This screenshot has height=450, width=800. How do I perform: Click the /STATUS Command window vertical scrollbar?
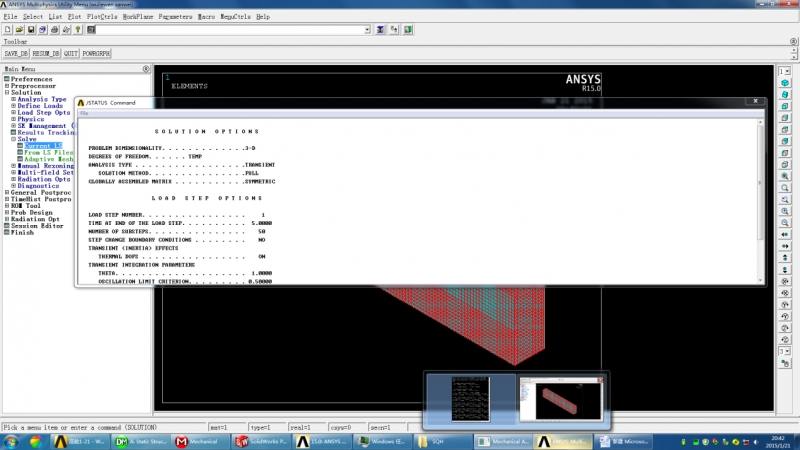point(760,202)
